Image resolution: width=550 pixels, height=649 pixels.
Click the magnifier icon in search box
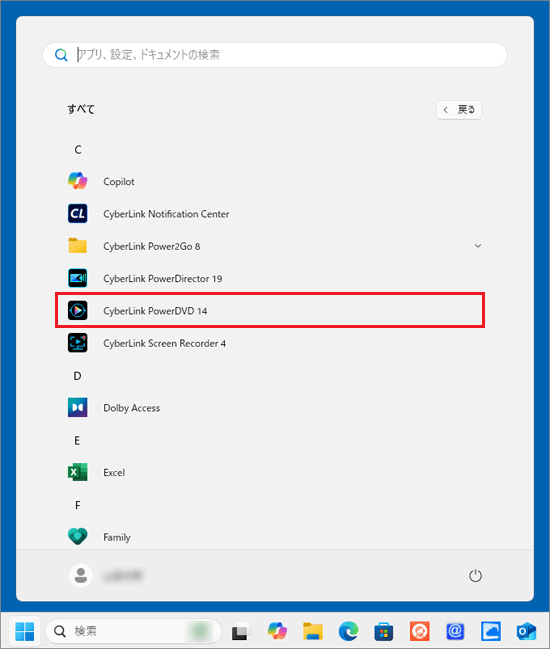pyautogui.click(x=61, y=55)
